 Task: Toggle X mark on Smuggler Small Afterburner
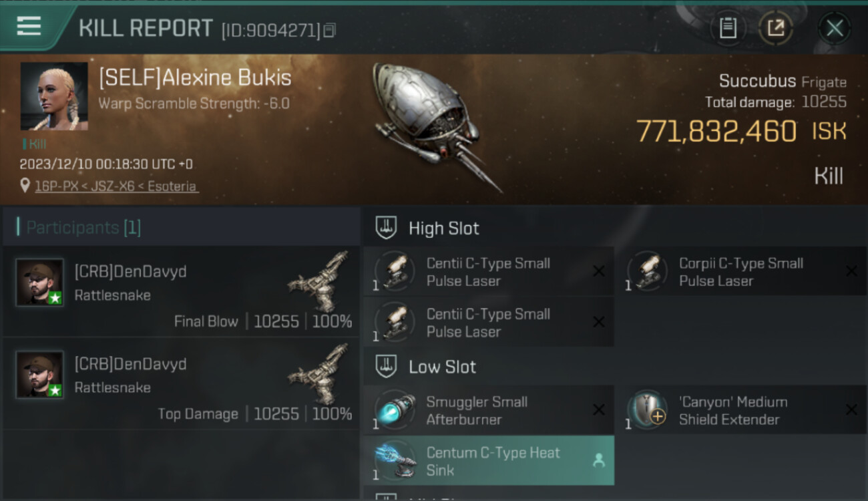[x=599, y=410]
